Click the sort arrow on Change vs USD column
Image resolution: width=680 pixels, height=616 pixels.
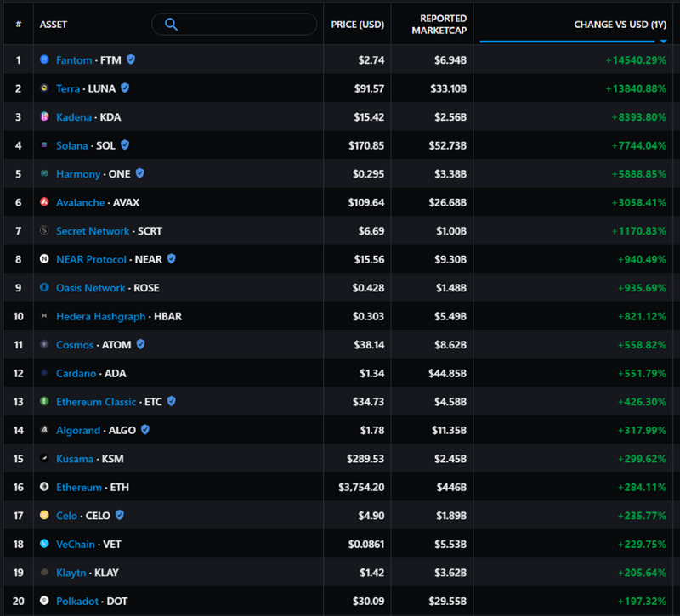pos(663,42)
